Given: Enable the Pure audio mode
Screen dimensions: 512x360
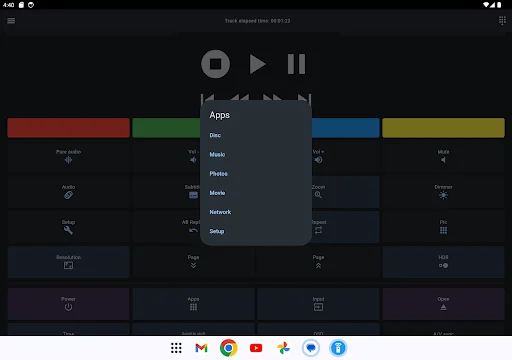Looking at the screenshot, I should tap(68, 156).
